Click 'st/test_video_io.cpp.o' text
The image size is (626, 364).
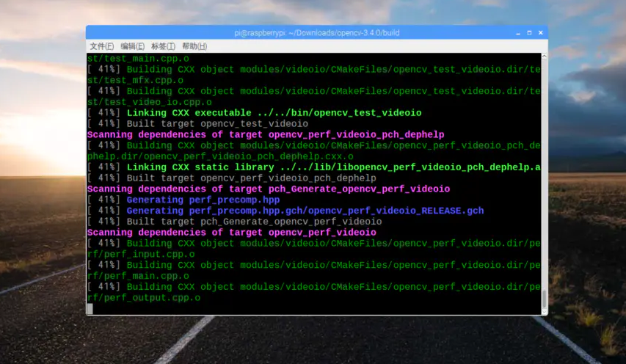150,102
